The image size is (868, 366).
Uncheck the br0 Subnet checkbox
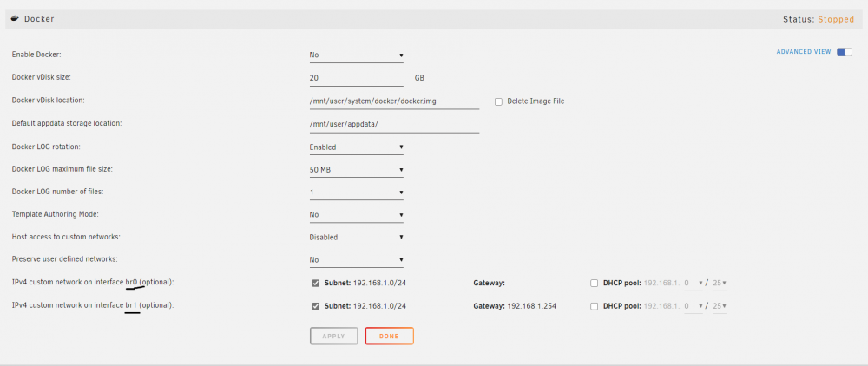coord(316,283)
